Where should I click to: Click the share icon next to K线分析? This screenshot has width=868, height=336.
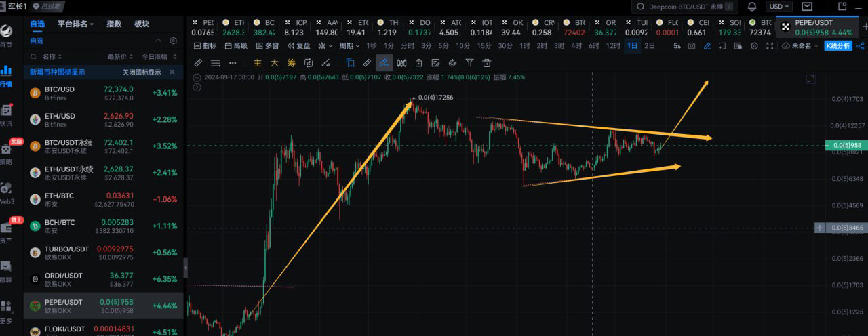point(861,46)
